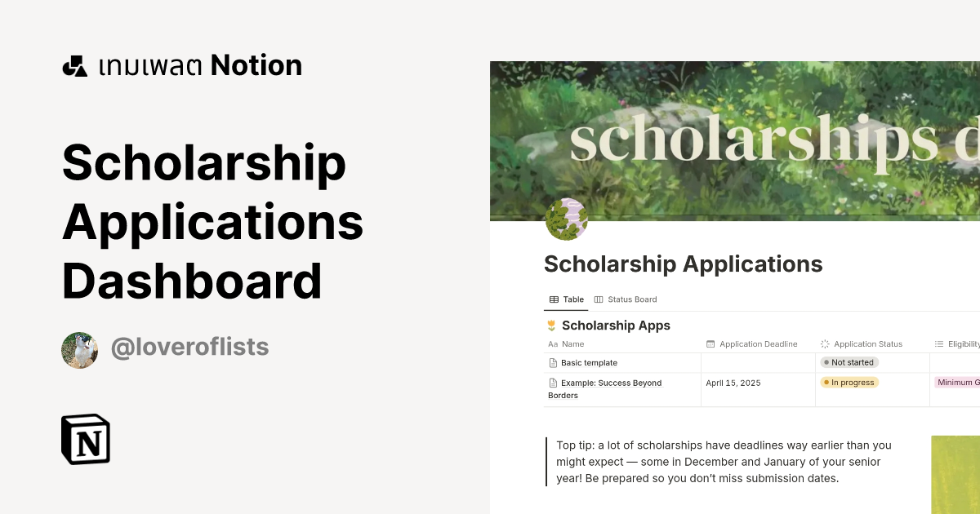Click the page icon beside Example: Success Beyond Borders
Screen dimensions: 980x514
click(552, 383)
